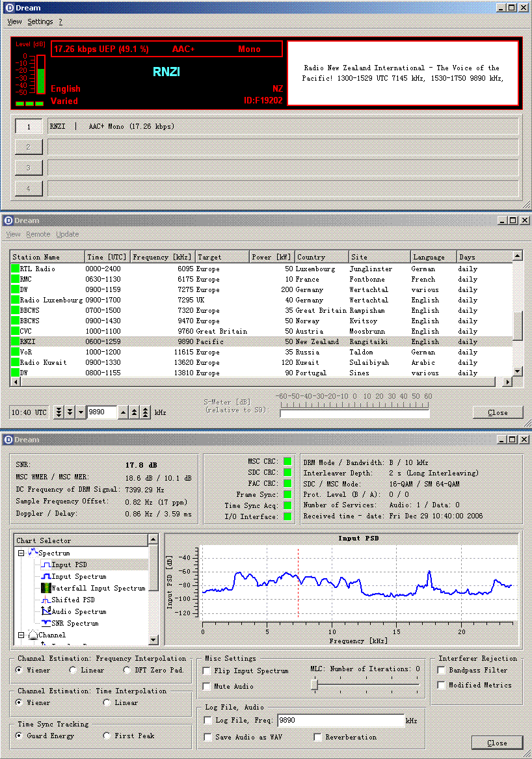Collapse the Channel tree node
Image resolution: width=532 pixels, height=759 pixels.
(x=21, y=635)
